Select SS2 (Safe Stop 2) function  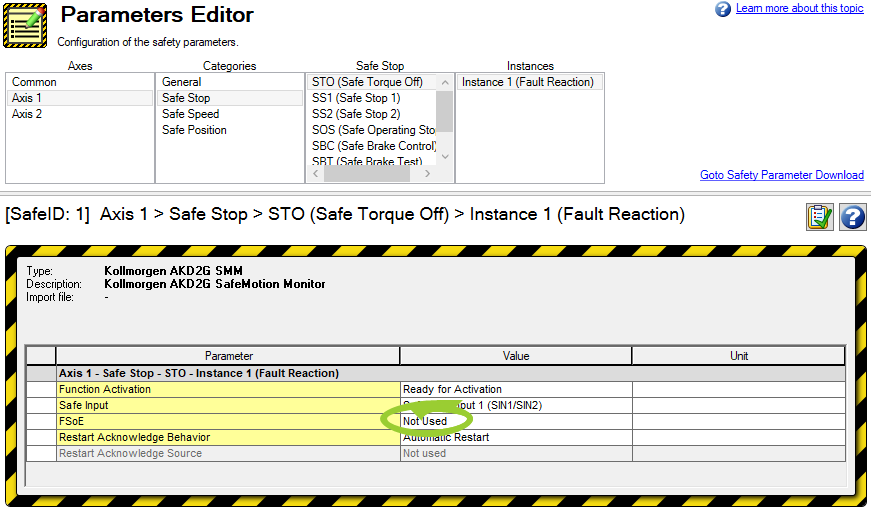tap(372, 114)
